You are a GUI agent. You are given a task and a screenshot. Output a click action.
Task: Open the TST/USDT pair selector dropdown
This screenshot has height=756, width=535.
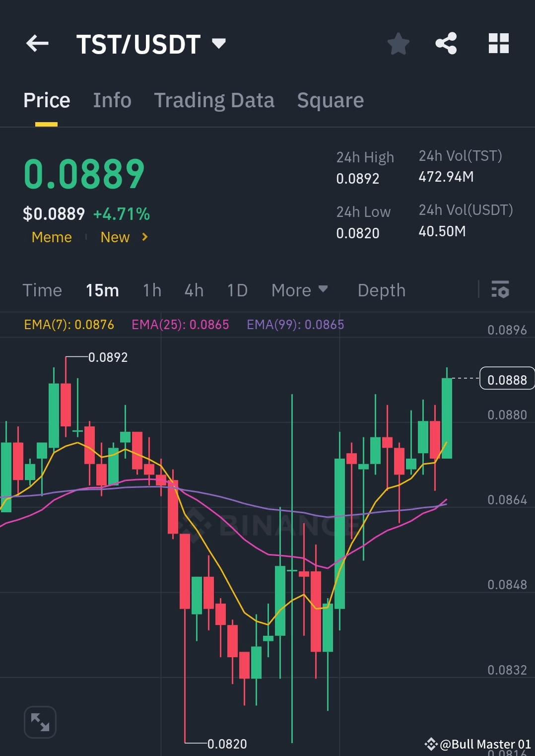[154, 44]
